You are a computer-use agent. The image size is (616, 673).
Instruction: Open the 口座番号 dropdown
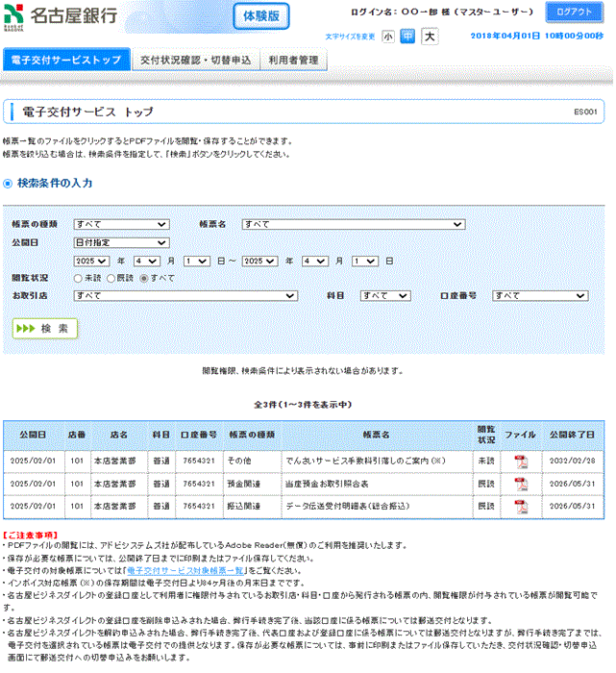(540, 296)
